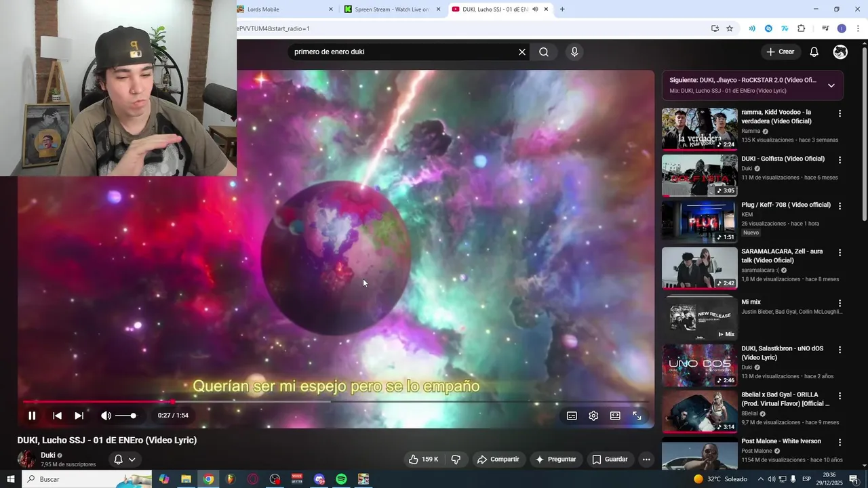Open Mi mix playlist title

coord(751,302)
